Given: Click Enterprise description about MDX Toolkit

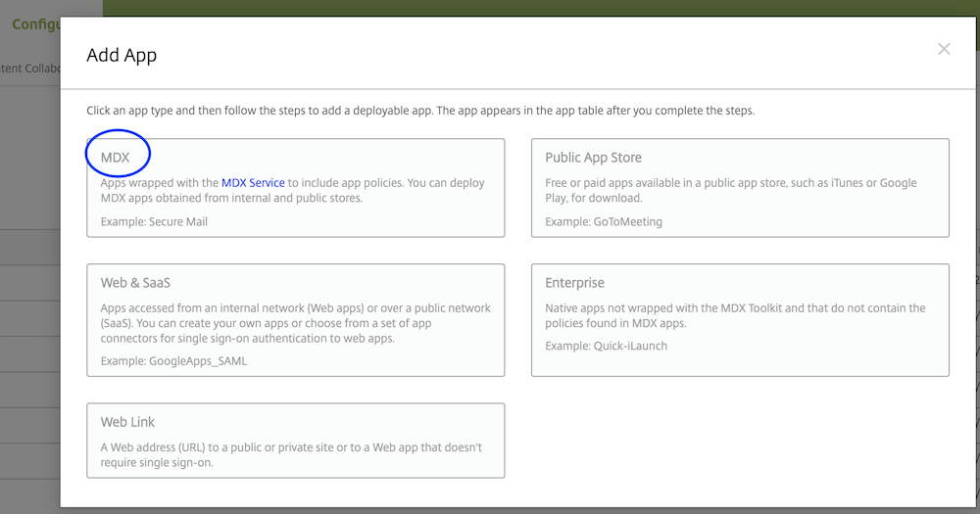Looking at the screenshot, I should [735, 315].
